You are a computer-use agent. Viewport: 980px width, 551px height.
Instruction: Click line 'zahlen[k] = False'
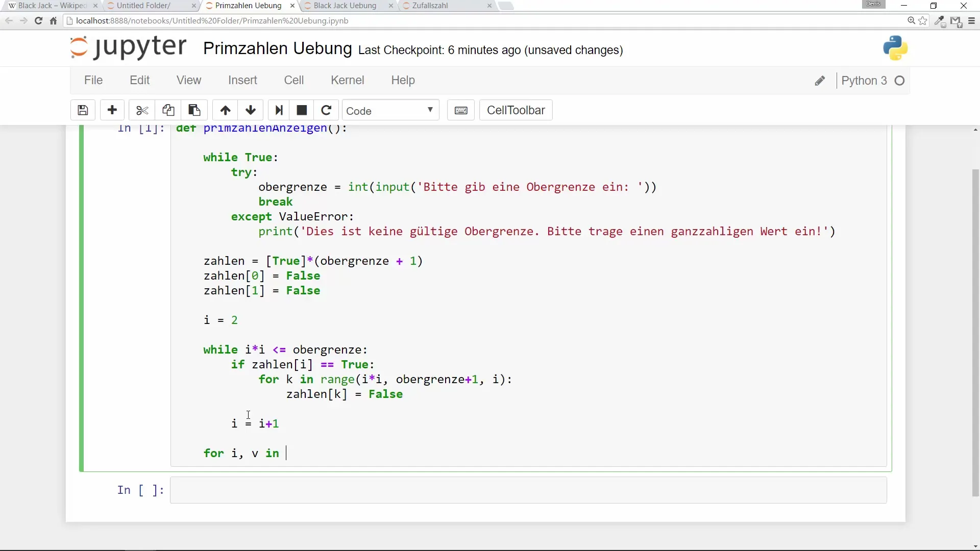point(345,394)
